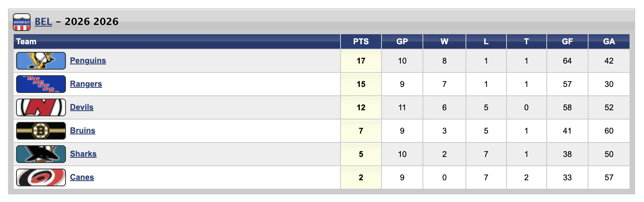Visit the Sharks team link
The image size is (644, 202).
click(83, 154)
